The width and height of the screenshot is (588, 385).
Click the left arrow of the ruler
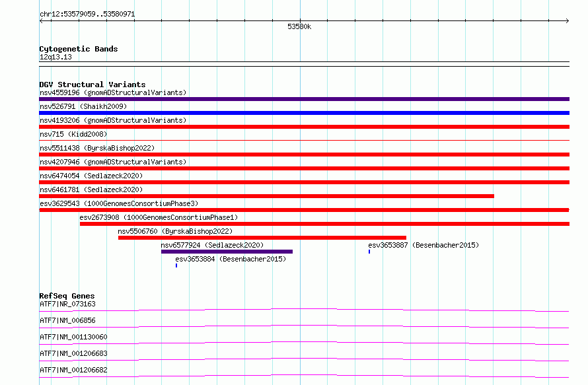pos(41,21)
